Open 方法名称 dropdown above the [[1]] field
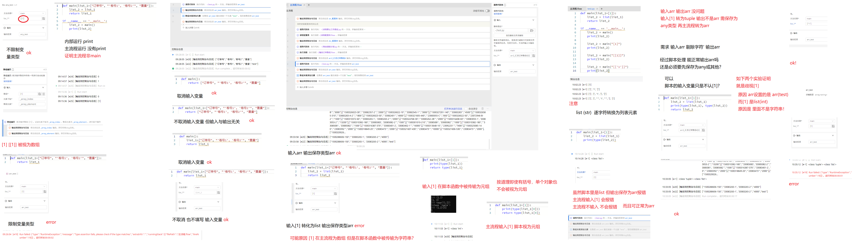 [32, 13]
